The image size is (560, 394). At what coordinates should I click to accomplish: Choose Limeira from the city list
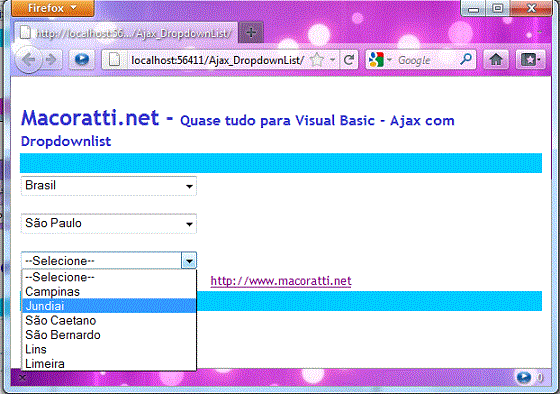109,363
